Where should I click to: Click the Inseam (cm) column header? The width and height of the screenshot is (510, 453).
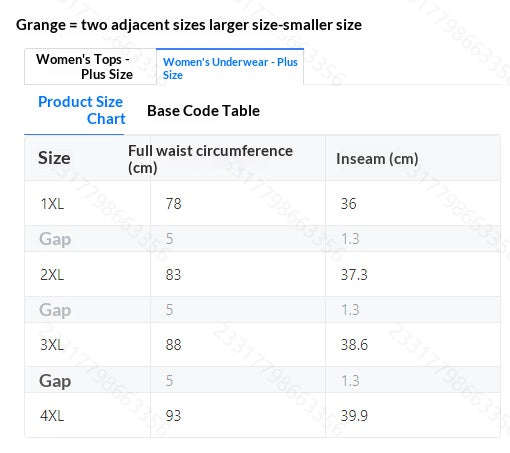pyautogui.click(x=377, y=159)
